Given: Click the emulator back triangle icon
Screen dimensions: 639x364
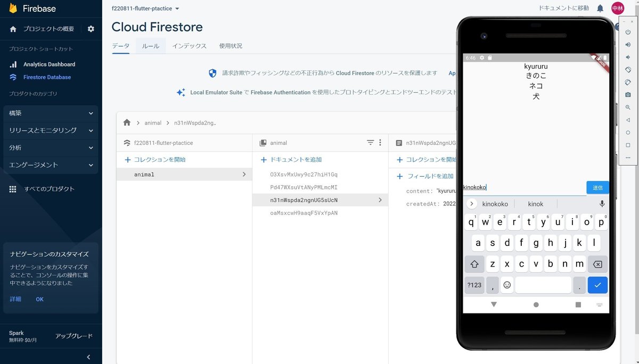Looking at the screenshot, I should tap(628, 120).
